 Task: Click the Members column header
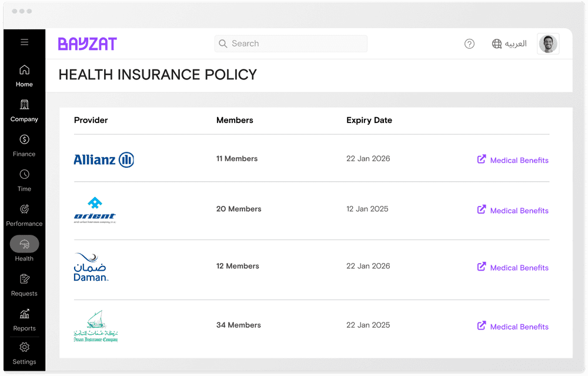pos(235,121)
